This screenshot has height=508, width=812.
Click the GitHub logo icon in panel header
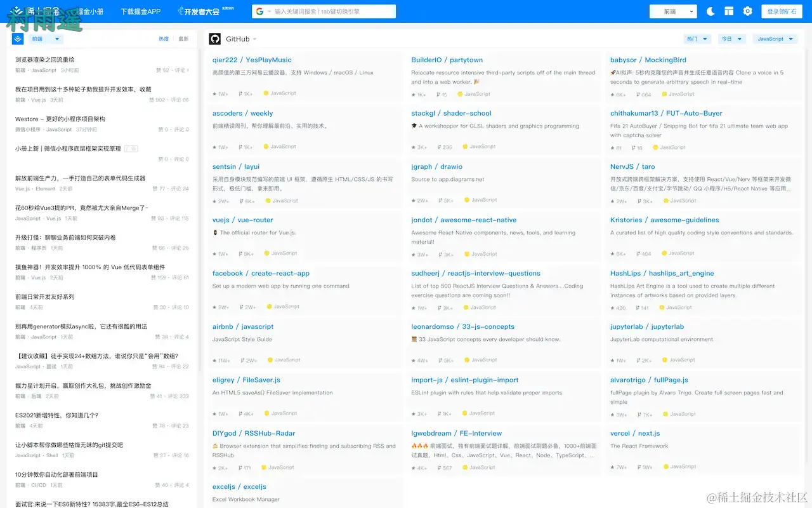pyautogui.click(x=215, y=39)
